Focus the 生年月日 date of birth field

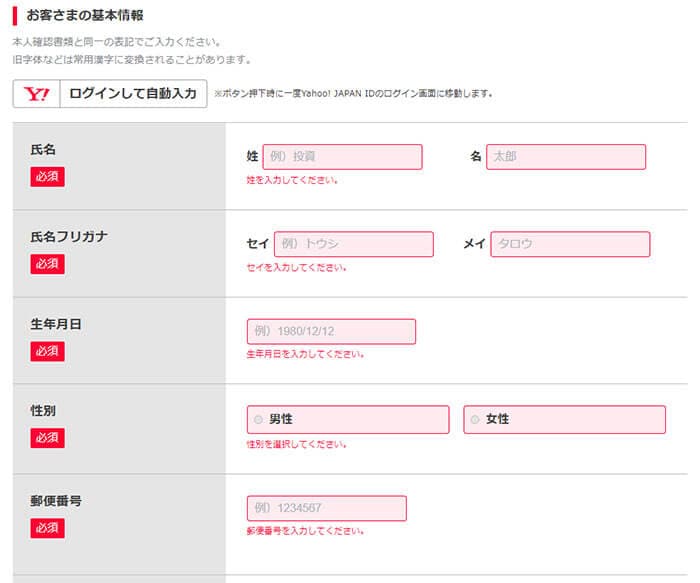[x=331, y=332]
